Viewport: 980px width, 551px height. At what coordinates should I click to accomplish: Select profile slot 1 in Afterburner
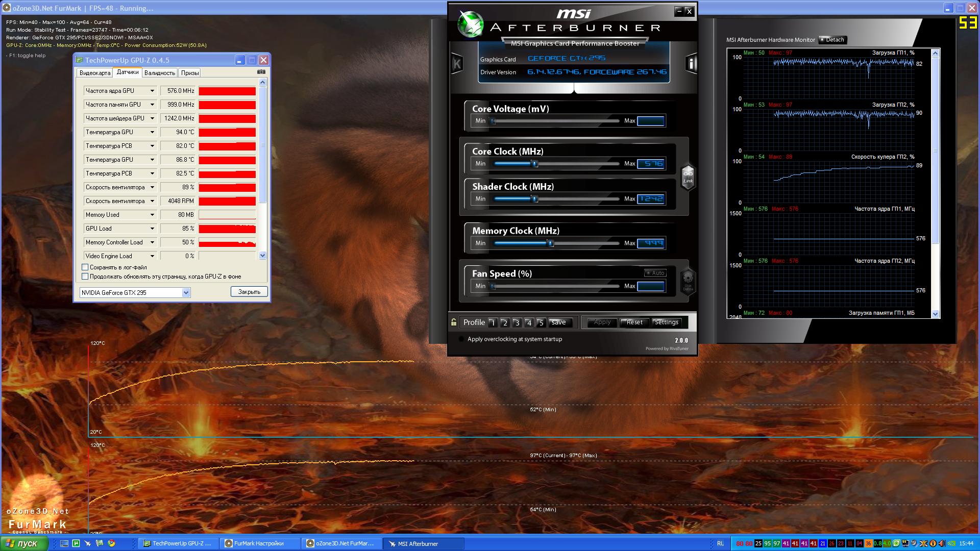click(493, 322)
